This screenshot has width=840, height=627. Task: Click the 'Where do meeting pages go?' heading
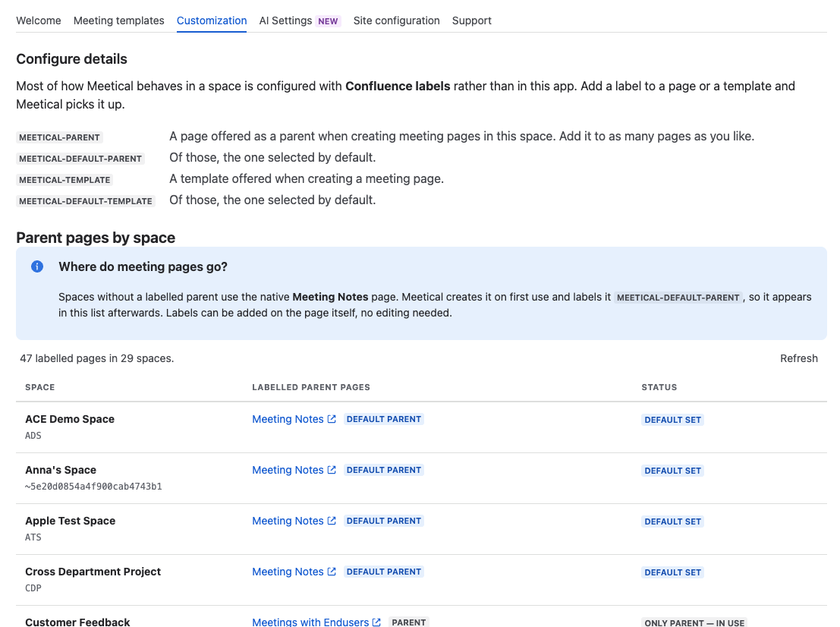tap(143, 267)
